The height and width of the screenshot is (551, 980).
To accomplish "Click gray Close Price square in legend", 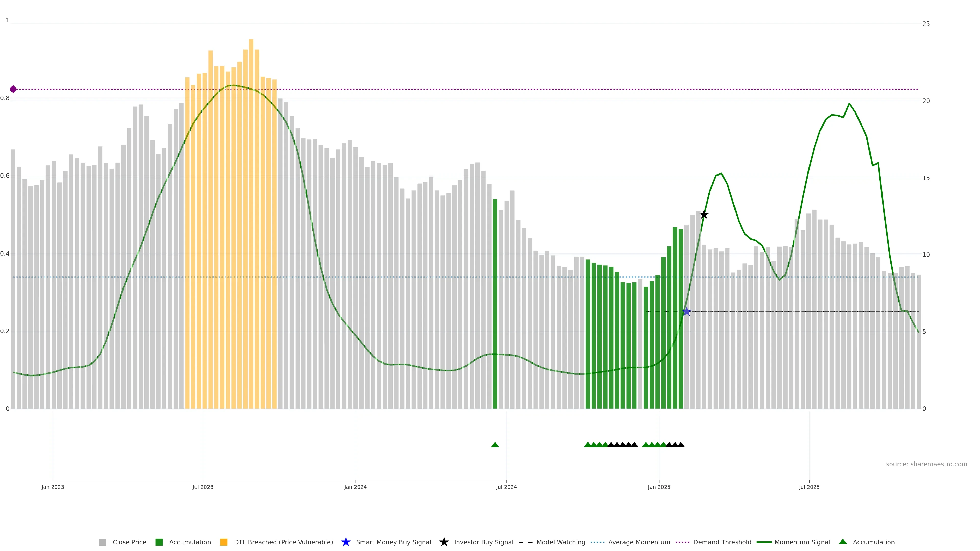I will click(103, 542).
